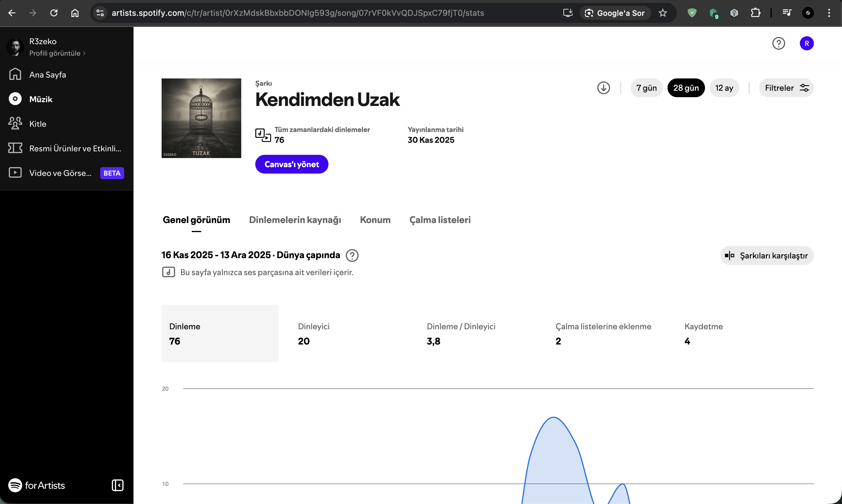842x504 pixels.
Task: Collapse the sidebar panel
Action: click(117, 485)
